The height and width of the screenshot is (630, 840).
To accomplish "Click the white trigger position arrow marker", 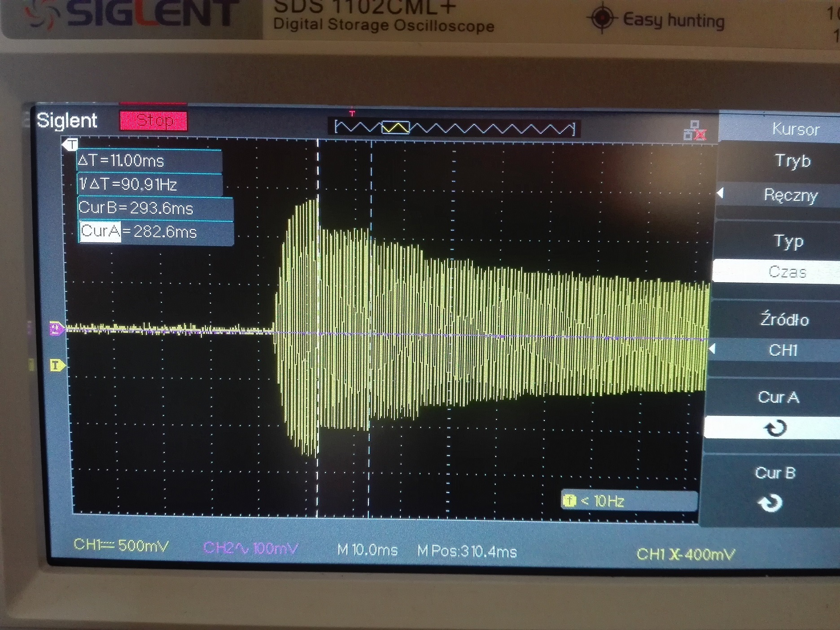I will pyautogui.click(x=70, y=144).
